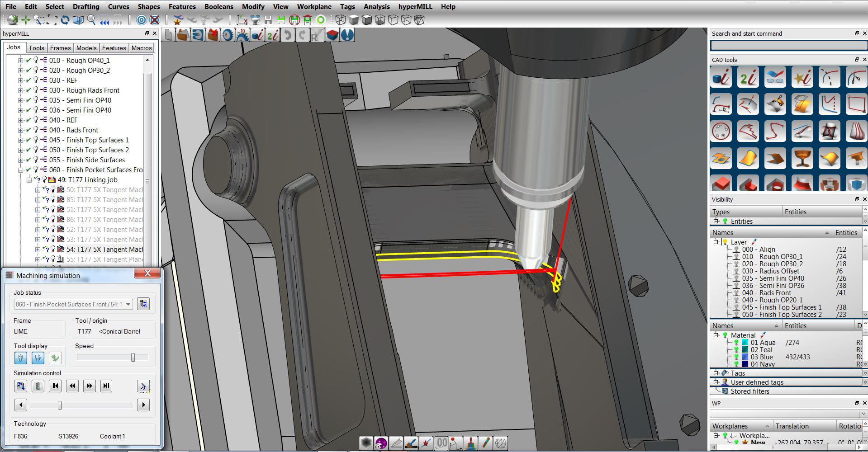
Task: Click the circle with R CAD tool
Action: (x=721, y=132)
